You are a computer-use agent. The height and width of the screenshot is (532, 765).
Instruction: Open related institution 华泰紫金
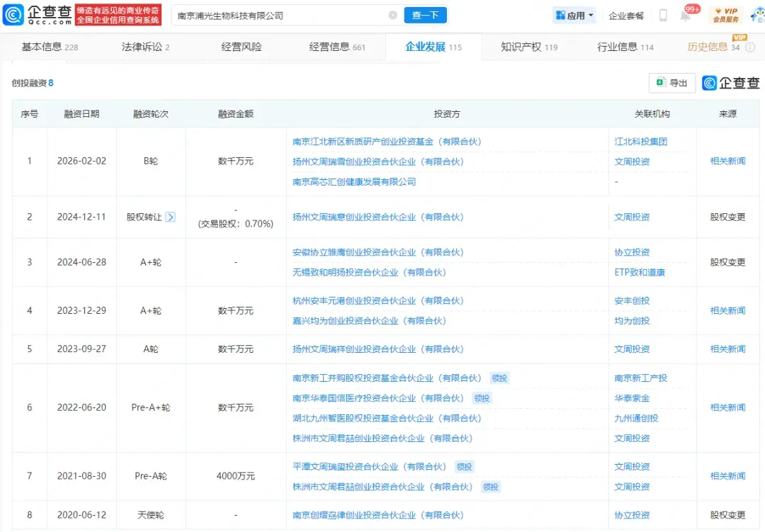click(632, 398)
